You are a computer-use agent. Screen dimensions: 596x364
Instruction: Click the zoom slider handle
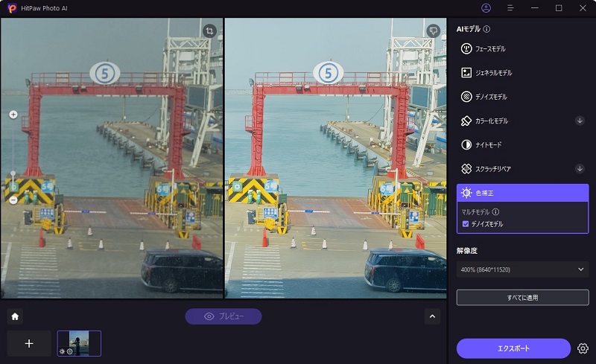tap(13, 173)
